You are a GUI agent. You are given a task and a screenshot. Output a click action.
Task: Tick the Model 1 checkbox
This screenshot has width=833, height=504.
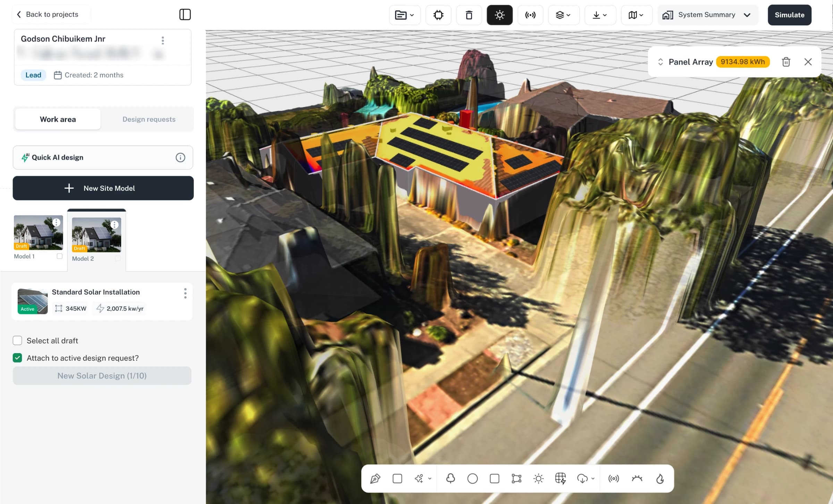tap(60, 256)
